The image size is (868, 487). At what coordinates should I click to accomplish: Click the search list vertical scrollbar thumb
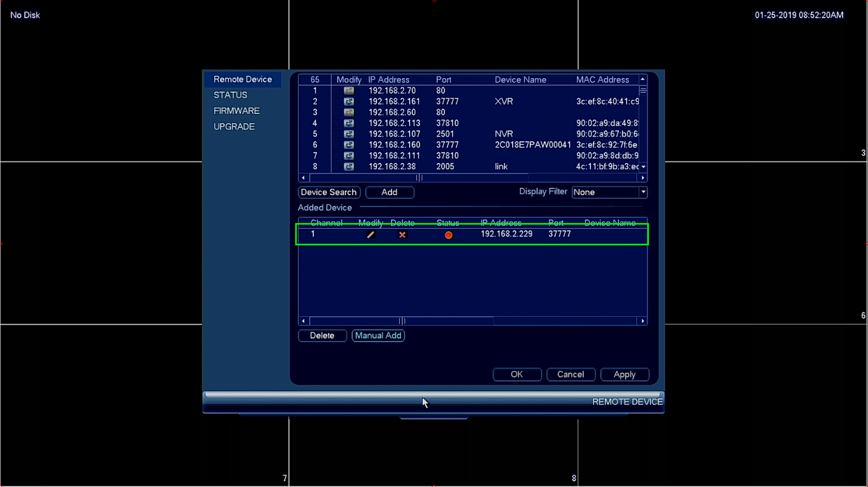(x=643, y=90)
